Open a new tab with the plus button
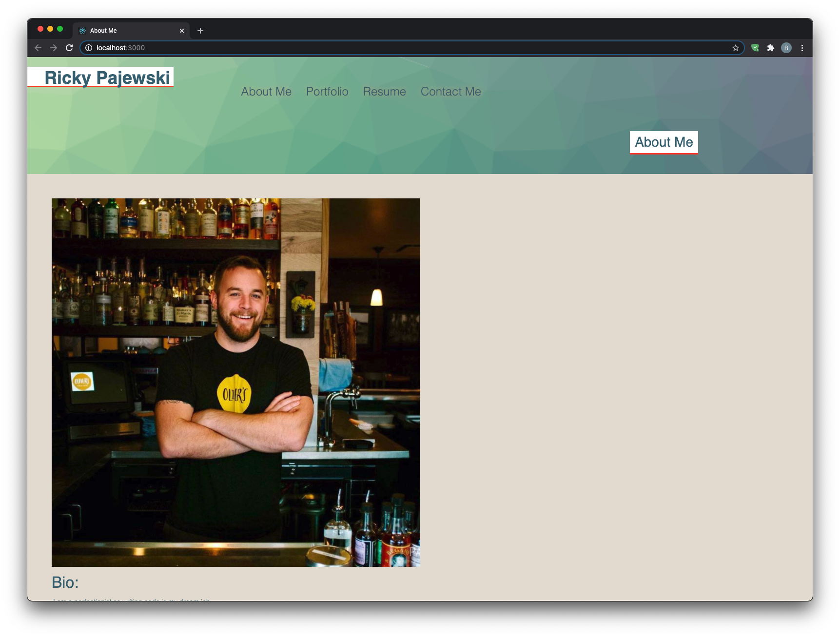 [200, 31]
